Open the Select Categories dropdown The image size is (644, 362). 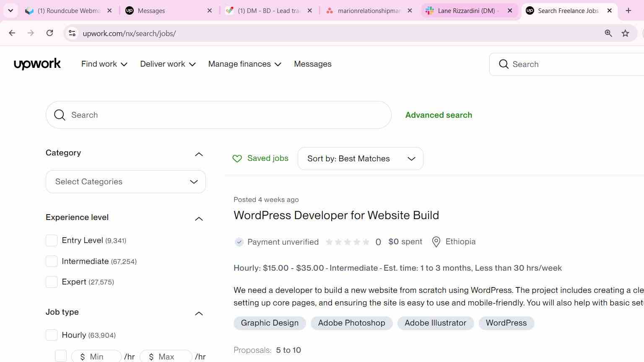click(x=126, y=182)
